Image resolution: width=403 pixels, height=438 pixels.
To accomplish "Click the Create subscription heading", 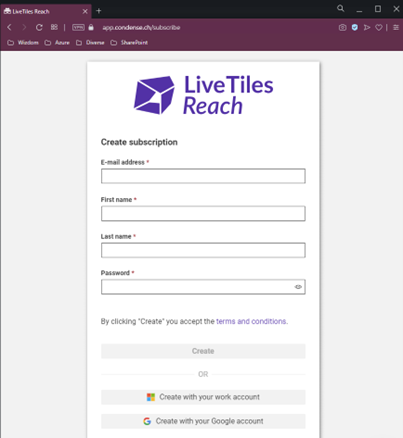I will click(139, 142).
